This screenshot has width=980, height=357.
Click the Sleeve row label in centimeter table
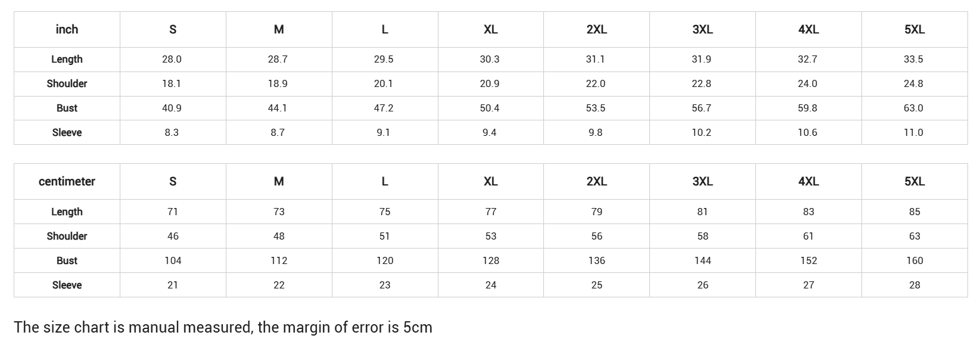pos(67,285)
